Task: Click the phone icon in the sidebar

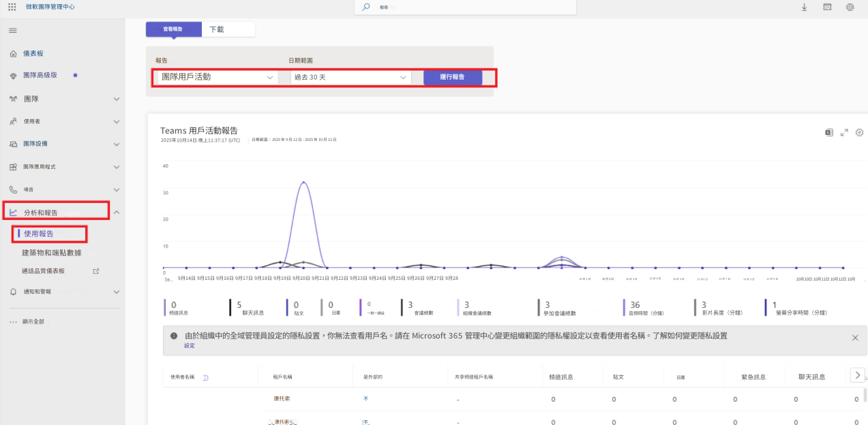Action: click(x=13, y=189)
